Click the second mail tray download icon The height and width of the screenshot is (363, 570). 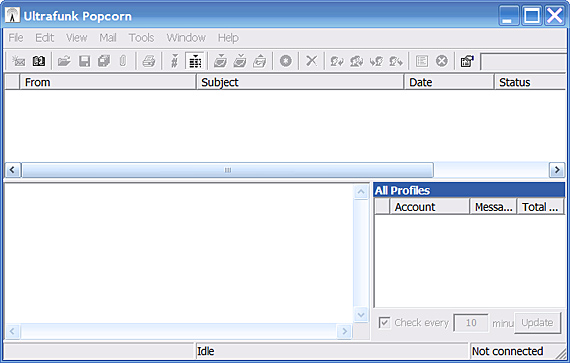click(x=240, y=61)
